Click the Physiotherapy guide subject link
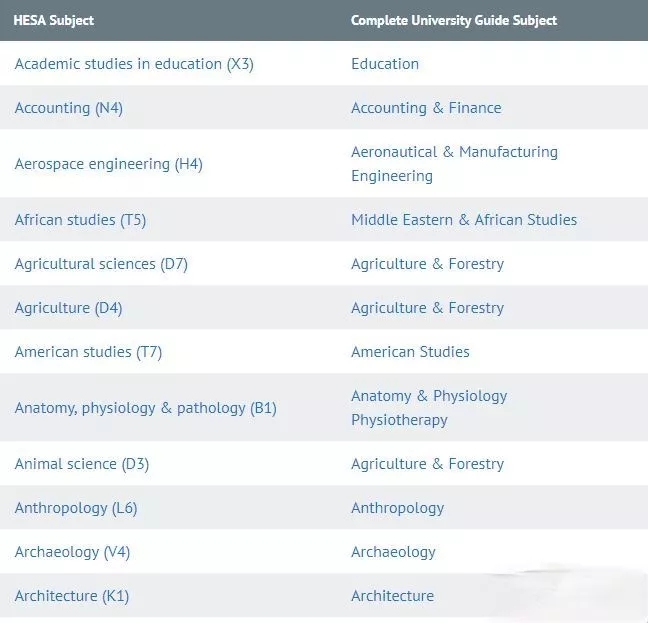Viewport: 648px width, 623px height. (x=399, y=420)
